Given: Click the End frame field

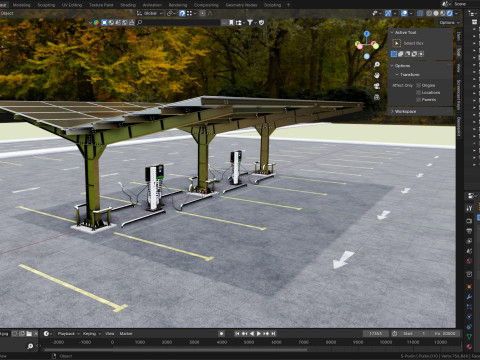Looking at the screenshot, I should coord(445,333).
